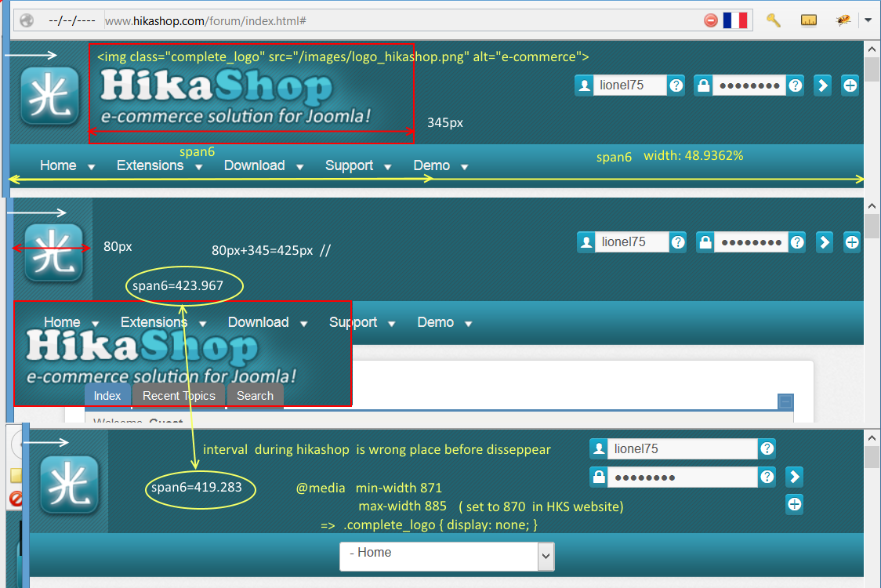
Task: Click password help icon in forum-tabs view
Action: [797, 242]
